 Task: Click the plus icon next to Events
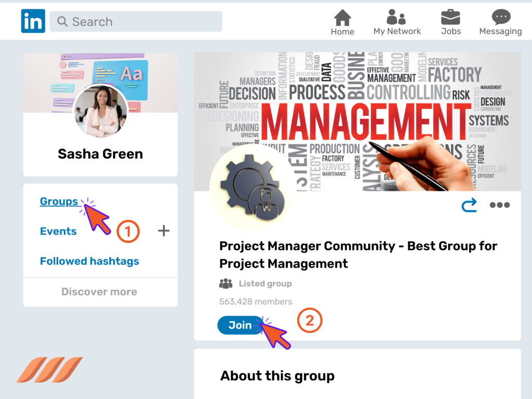[164, 231]
